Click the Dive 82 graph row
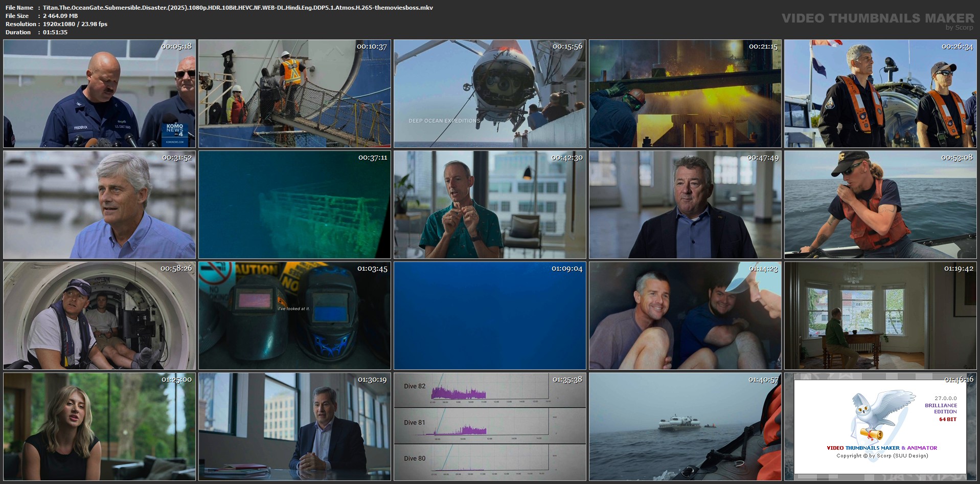Viewport: 980px width, 484px height. point(490,390)
